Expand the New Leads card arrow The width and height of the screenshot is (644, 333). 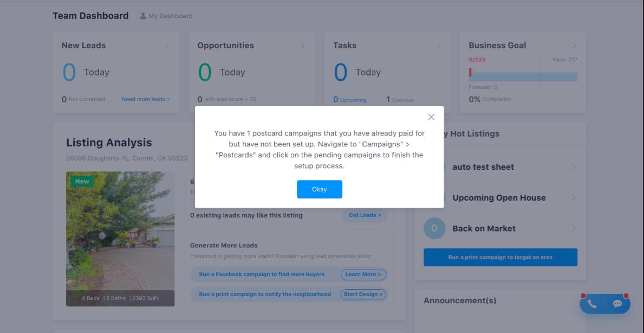[x=167, y=46]
